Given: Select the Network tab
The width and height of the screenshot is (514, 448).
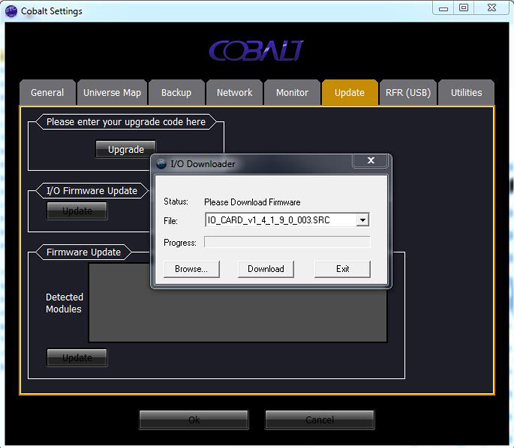Looking at the screenshot, I should 234,93.
